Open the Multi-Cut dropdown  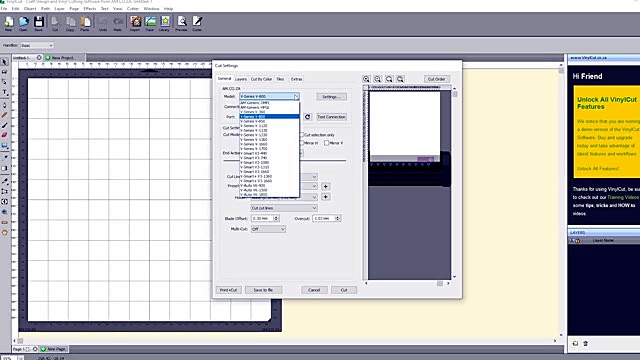268,229
